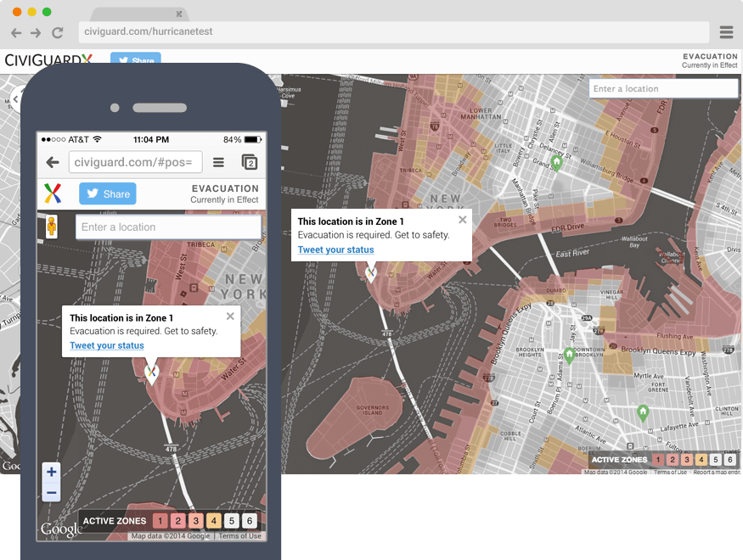
Task: Click the phone browser back arrow
Action: [53, 162]
